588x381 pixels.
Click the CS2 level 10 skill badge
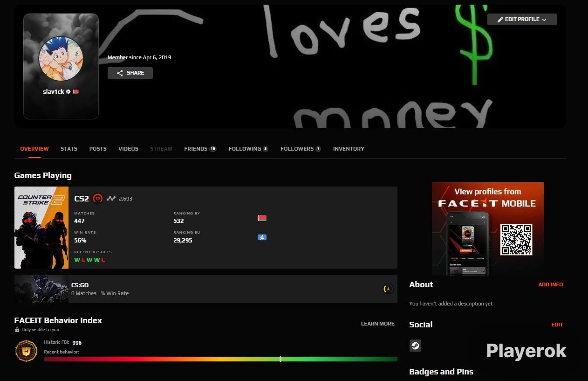tap(97, 199)
